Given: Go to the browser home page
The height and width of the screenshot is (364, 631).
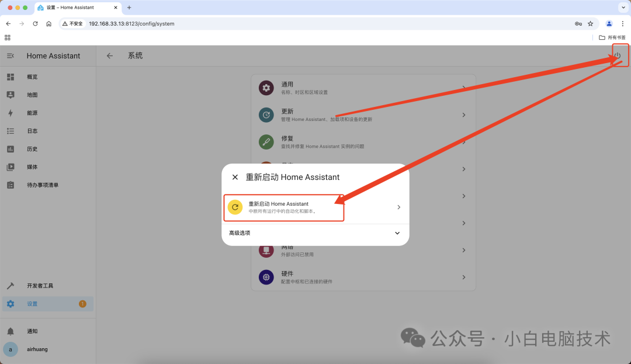Looking at the screenshot, I should click(x=48, y=24).
